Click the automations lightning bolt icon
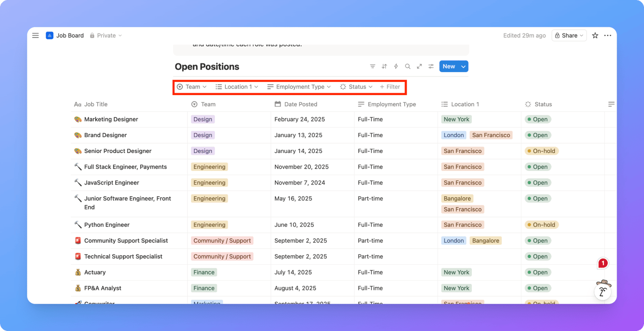The image size is (644, 331). click(x=396, y=66)
